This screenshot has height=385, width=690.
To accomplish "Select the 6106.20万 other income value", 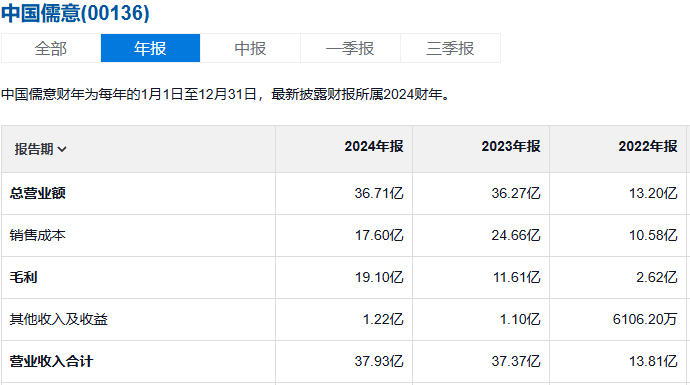I will 645,319.
